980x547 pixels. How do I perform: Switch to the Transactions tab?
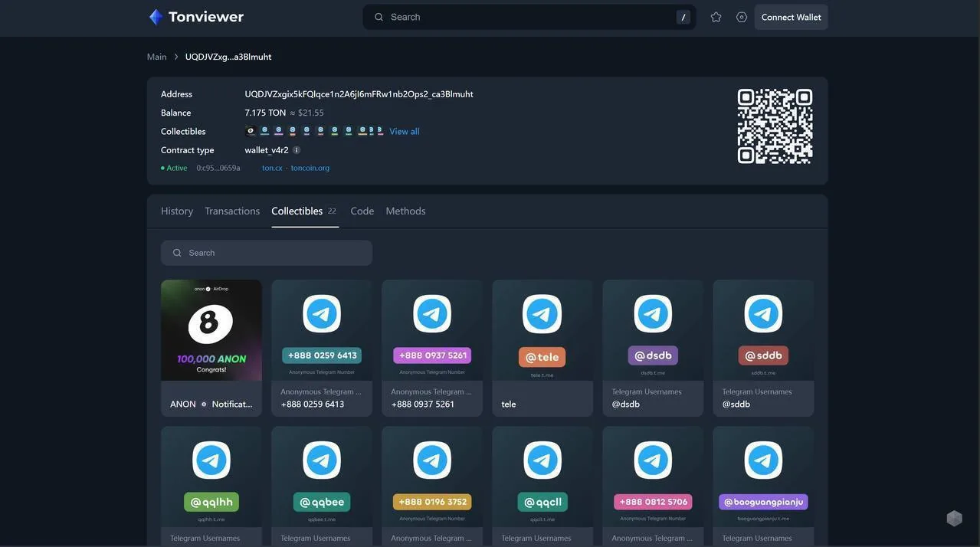point(232,211)
